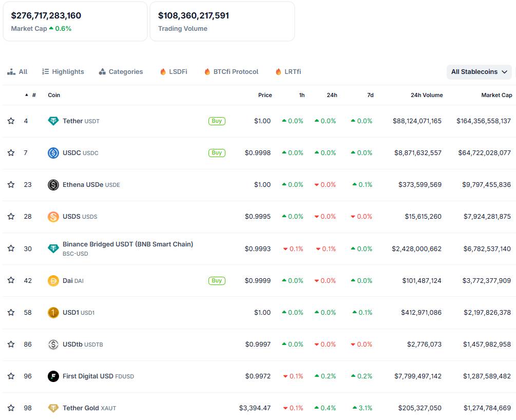Sort by 24h change column
This screenshot has height=420, width=516.
[332, 95]
